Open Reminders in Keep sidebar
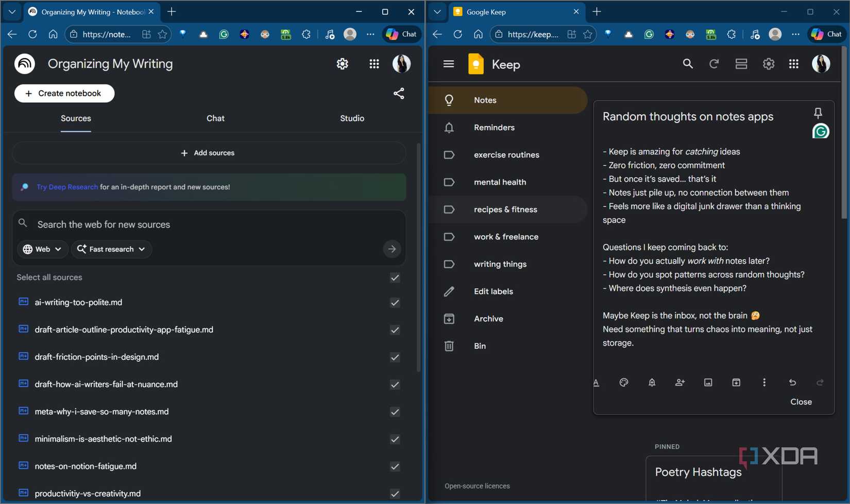 point(508,128)
